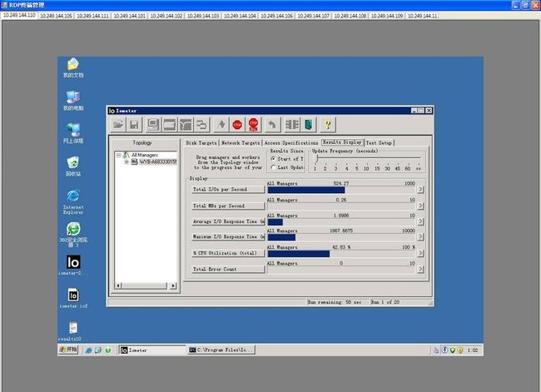
Task: Open My Documents desktop icon
Action: [x=73, y=67]
